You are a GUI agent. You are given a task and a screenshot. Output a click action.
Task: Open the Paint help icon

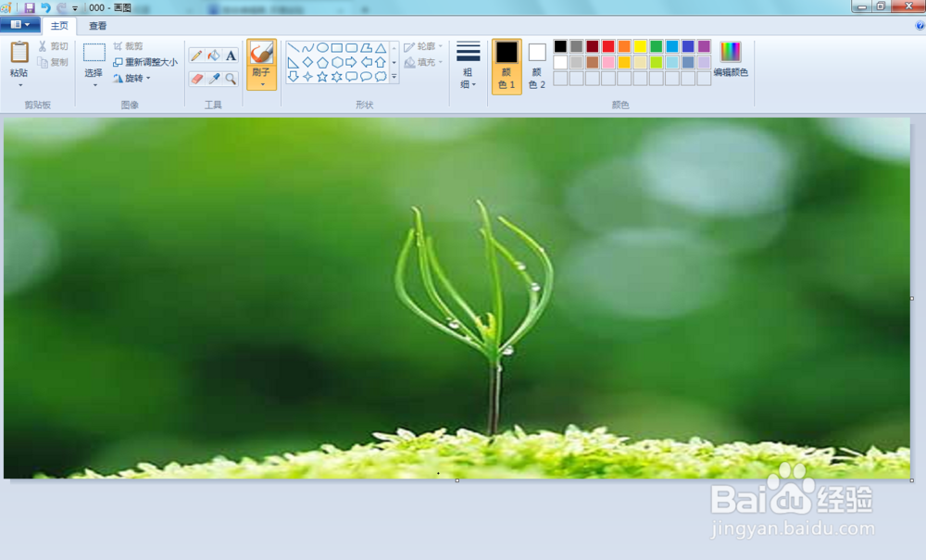pos(920,25)
